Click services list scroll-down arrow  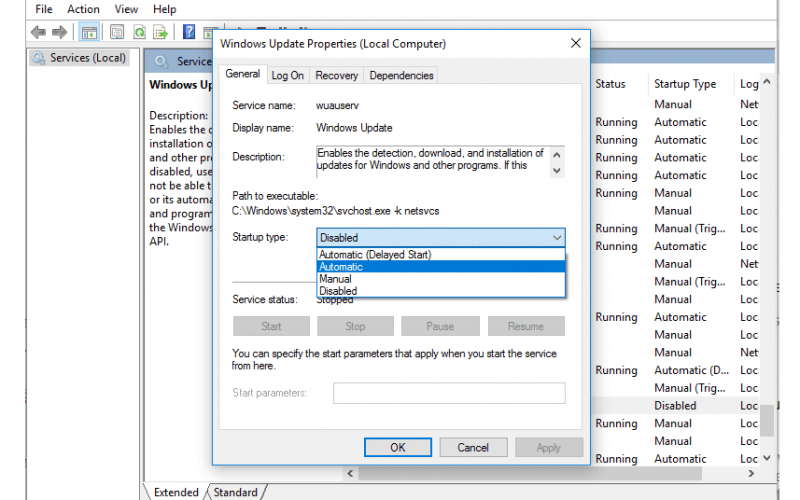(766, 458)
